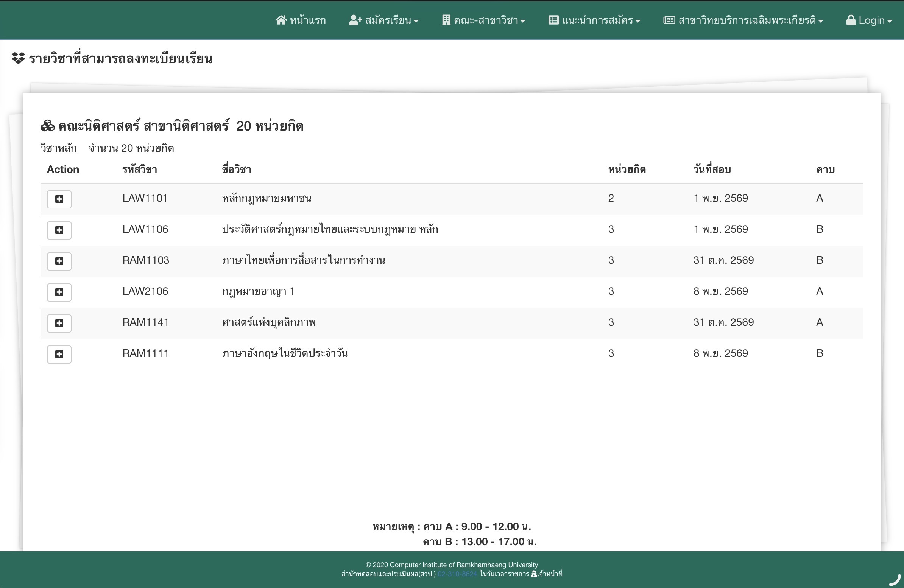This screenshot has height=588, width=904.
Task: Click the plus icon beside RAM1111
Action: 59,354
